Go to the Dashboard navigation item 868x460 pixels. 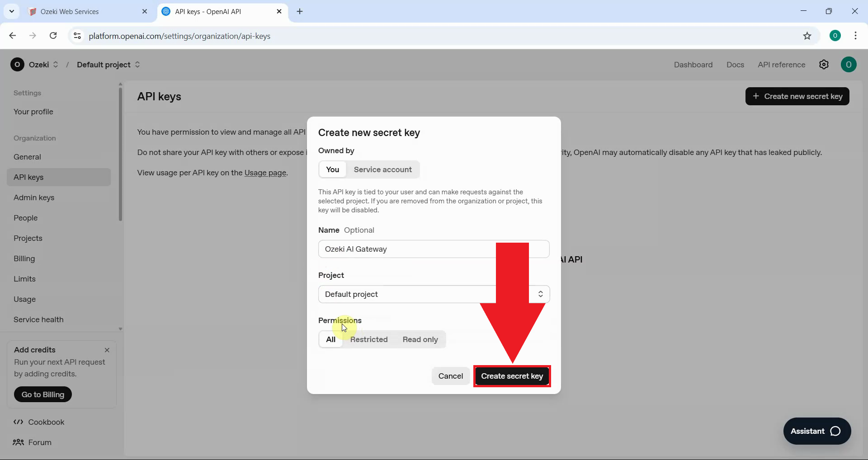click(693, 65)
